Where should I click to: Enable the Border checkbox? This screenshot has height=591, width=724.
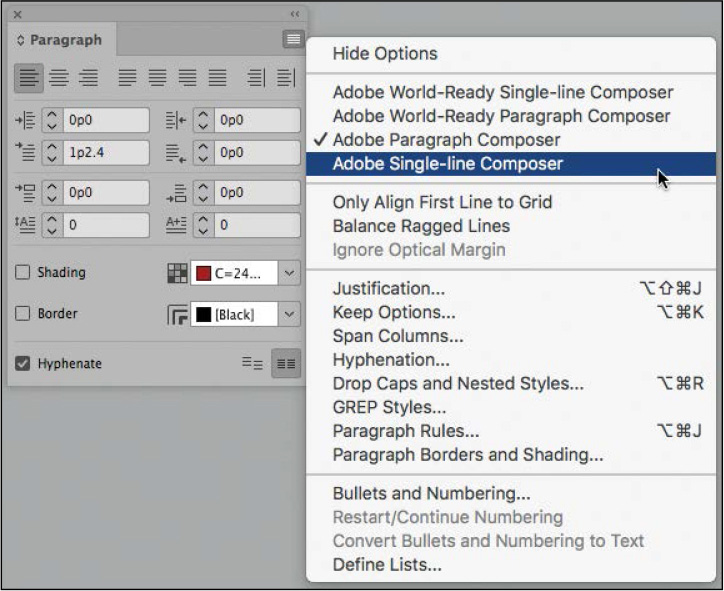click(22, 314)
